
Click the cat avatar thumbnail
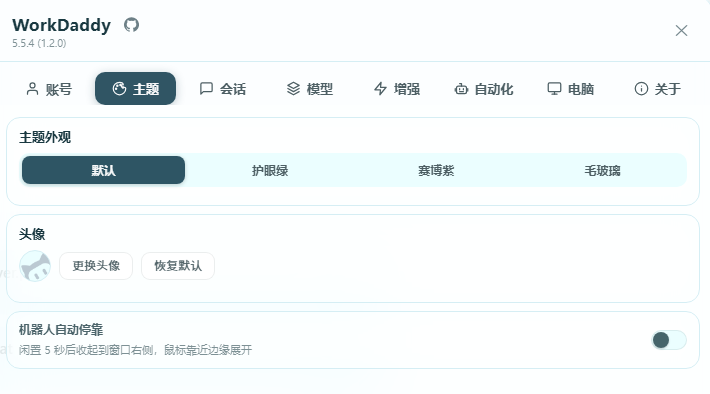35,266
